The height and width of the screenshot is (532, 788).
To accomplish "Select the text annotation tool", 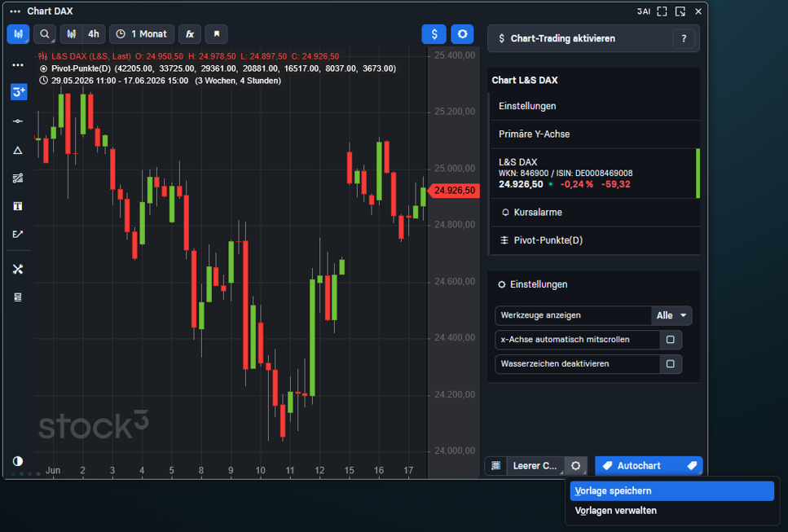I will [x=18, y=206].
